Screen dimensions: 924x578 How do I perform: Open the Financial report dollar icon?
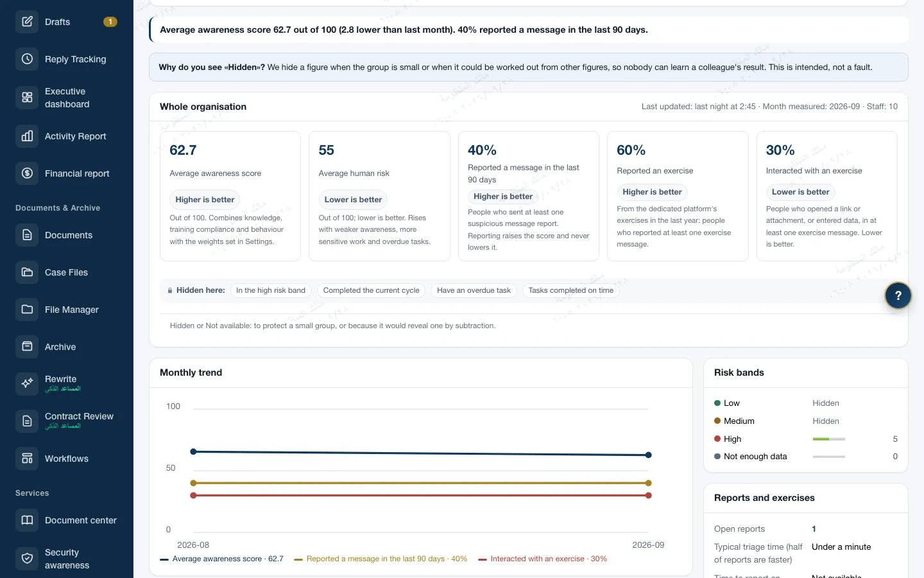pyautogui.click(x=27, y=173)
